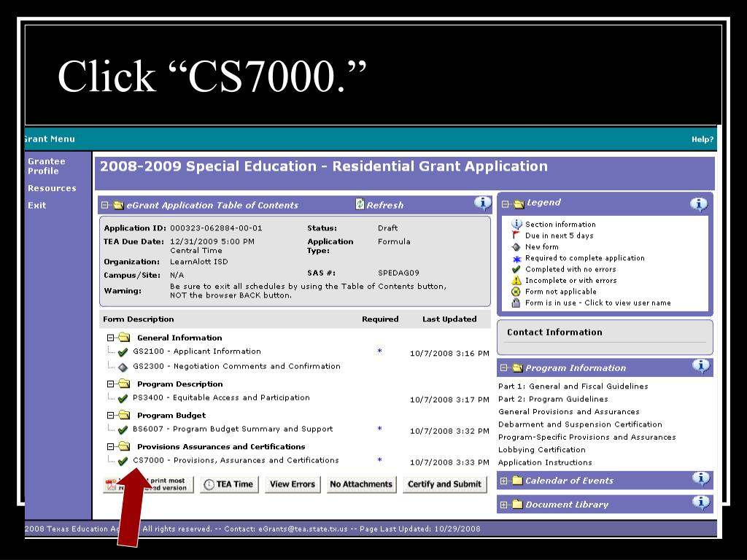
Task: Open GS2300 - Negotiation Comments and Confirmation
Action: [236, 366]
